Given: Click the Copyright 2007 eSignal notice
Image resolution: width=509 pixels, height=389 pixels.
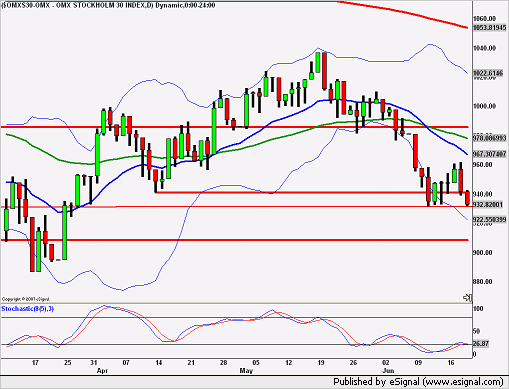Looking at the screenshot, I should [x=26, y=299].
